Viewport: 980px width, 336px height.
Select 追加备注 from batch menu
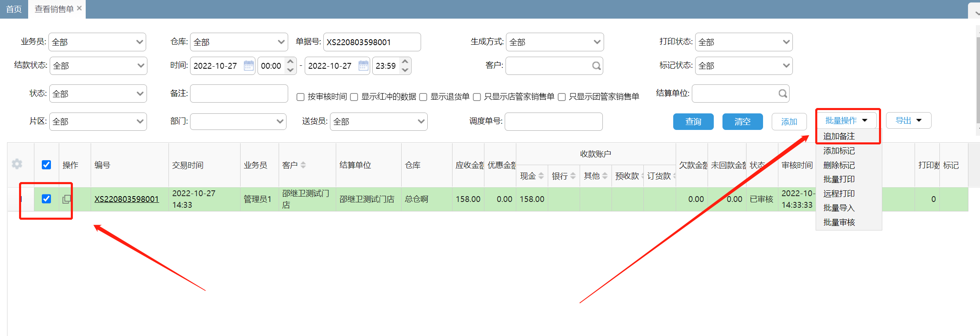[839, 136]
